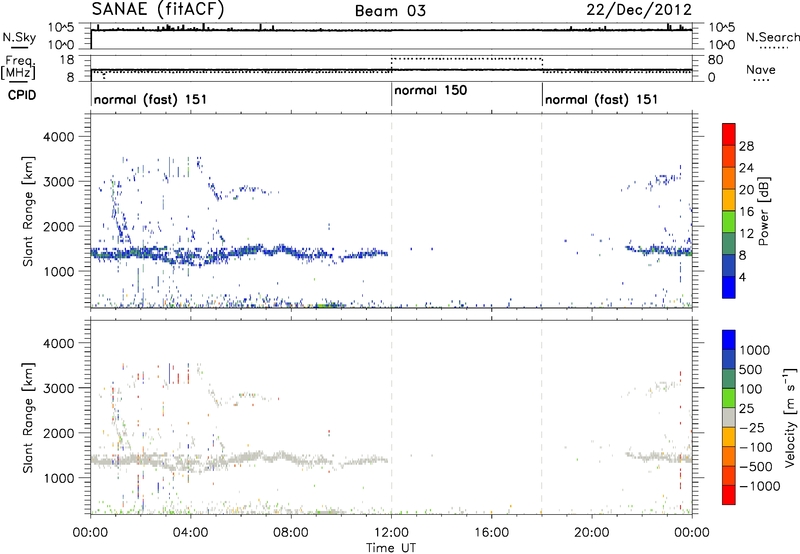Click the -25 tick on Velocity colorbar
The height and width of the screenshot is (554, 800).
[752, 427]
